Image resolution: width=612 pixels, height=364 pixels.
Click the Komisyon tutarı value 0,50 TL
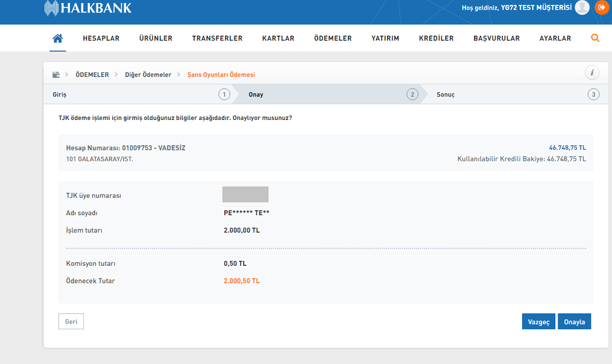tap(235, 263)
